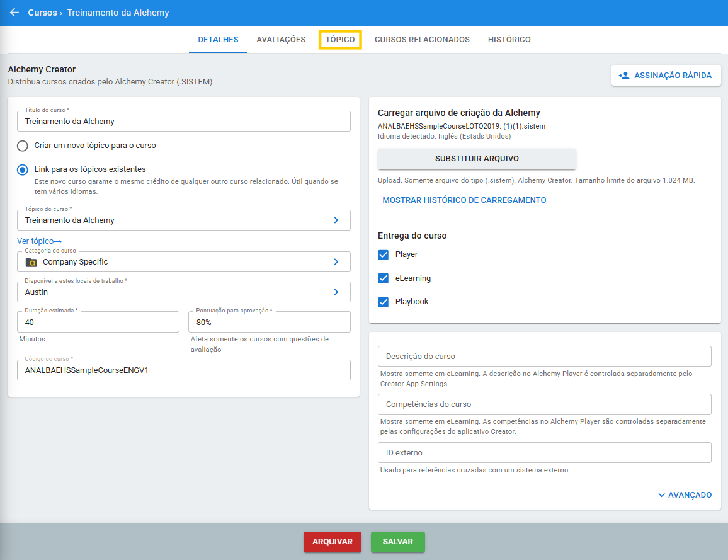Click the Descrição do curso input field

coord(544,357)
